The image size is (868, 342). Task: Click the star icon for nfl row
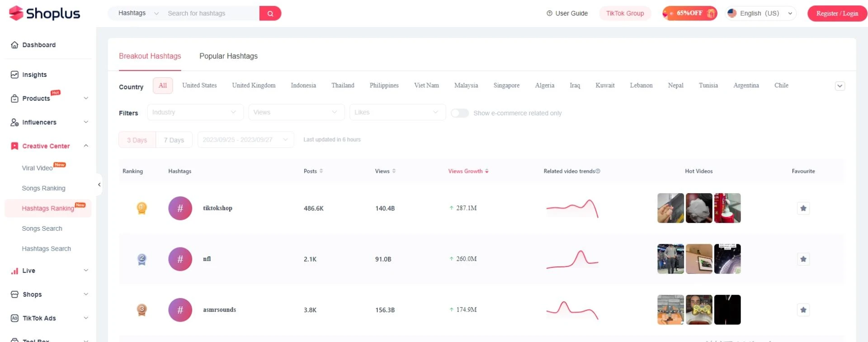point(803,259)
